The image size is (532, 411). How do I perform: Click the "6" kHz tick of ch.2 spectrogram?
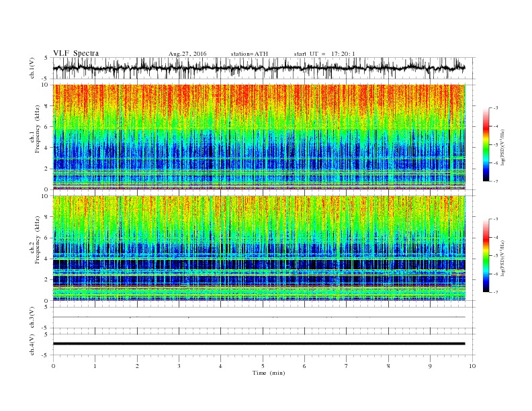coord(47,238)
